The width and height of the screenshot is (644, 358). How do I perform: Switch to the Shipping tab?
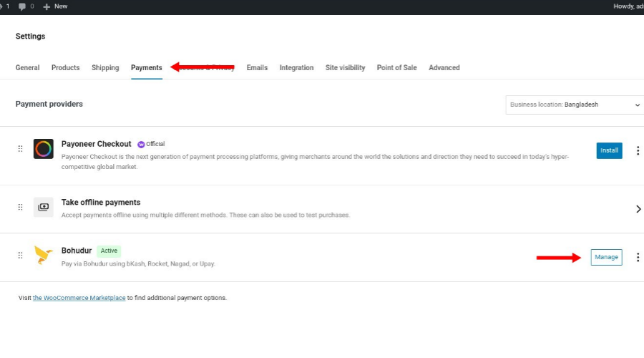click(105, 68)
